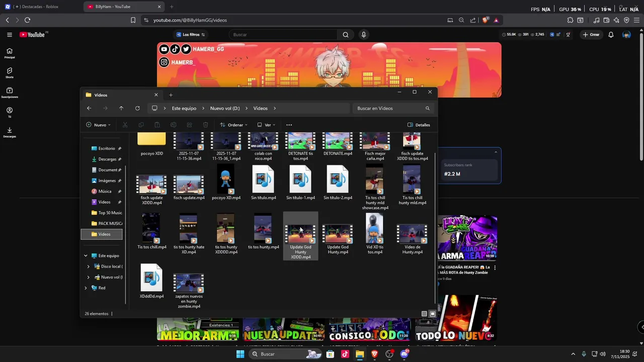Viewport: 644px width, 362px height.
Task: Click YouTube voice search microphone
Action: point(363,35)
